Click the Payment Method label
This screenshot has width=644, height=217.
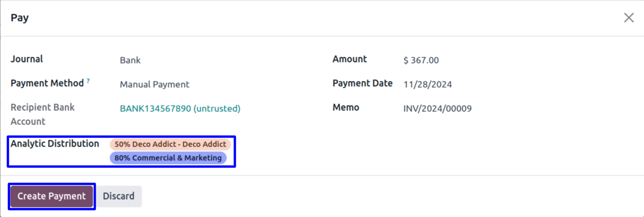(47, 84)
